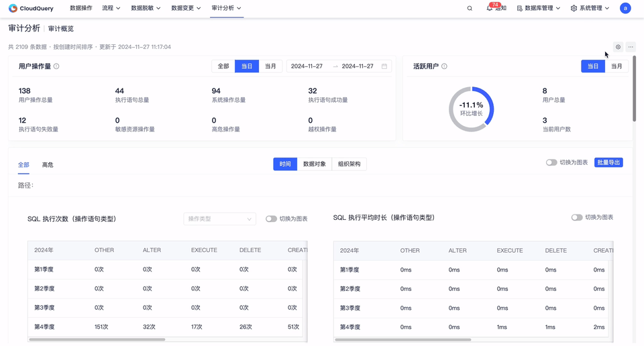Select the 组织架构 dimension tab
The width and height of the screenshot is (644, 346).
pyautogui.click(x=349, y=164)
